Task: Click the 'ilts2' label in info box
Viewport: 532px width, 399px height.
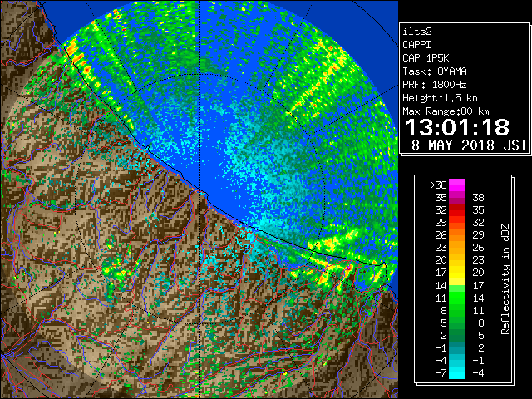Action: pos(417,32)
